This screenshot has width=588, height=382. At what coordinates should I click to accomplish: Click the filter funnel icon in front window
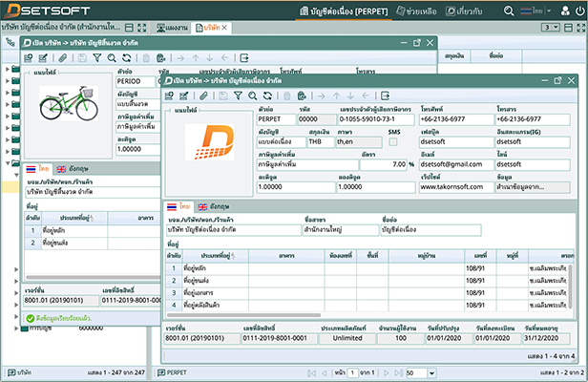coord(238,95)
